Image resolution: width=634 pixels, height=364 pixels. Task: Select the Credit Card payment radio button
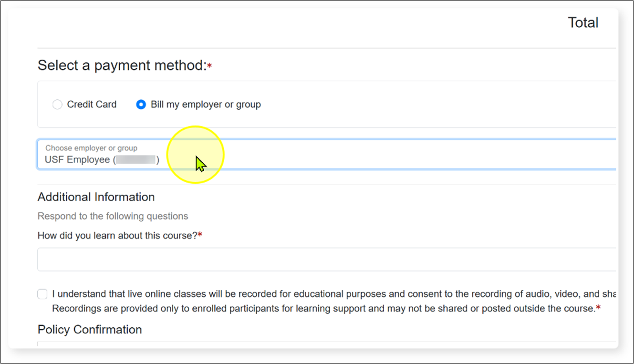pyautogui.click(x=57, y=104)
